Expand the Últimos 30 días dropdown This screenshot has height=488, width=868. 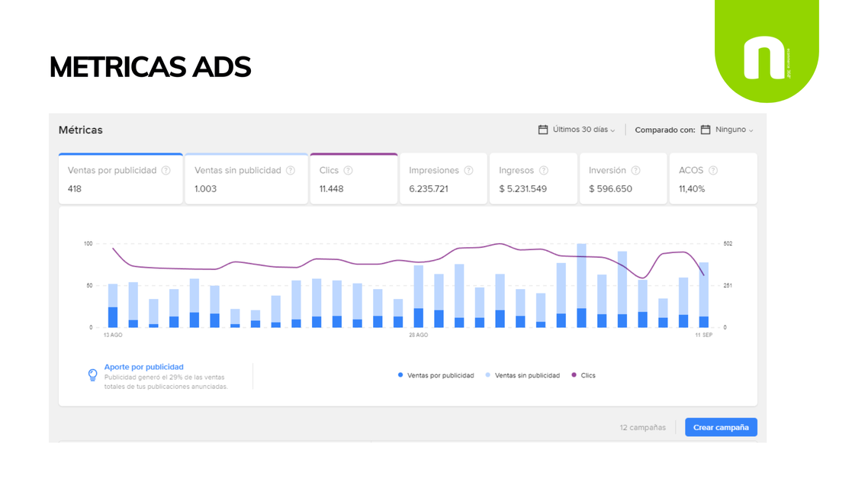(x=583, y=130)
